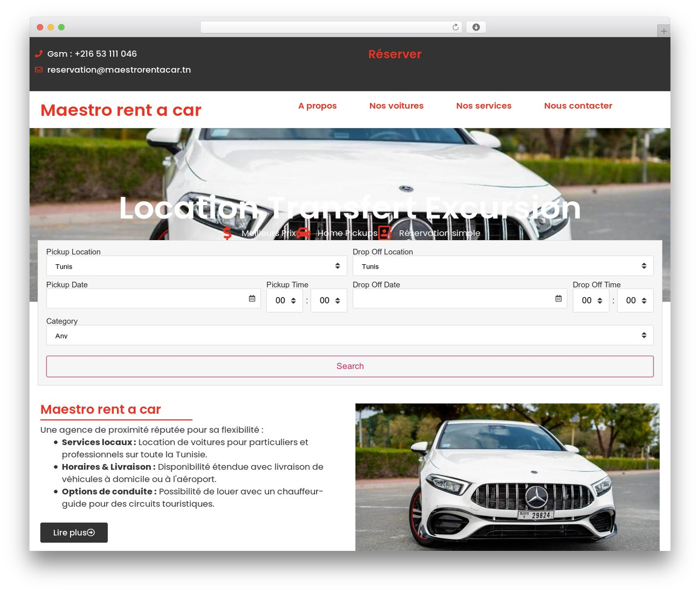The image size is (700, 593).
Task: Navigate to Nous contacter
Action: [578, 106]
